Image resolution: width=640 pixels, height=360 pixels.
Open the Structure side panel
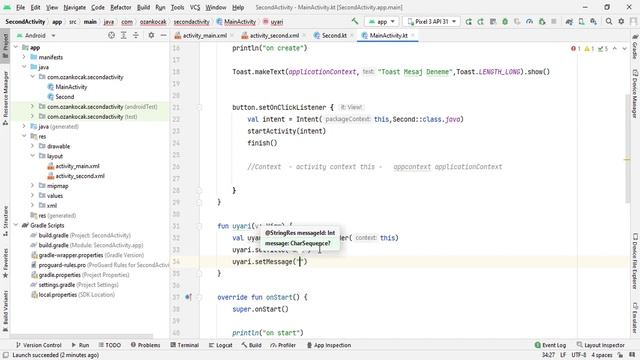pos(5,221)
